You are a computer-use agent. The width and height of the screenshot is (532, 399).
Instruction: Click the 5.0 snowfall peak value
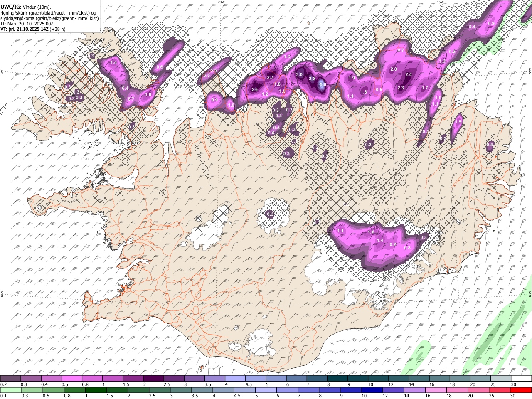click(323, 84)
